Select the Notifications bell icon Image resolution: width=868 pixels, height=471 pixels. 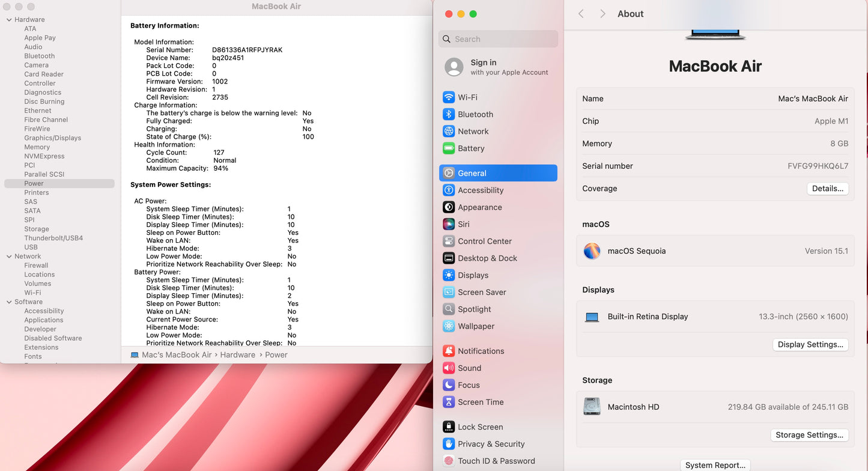[x=448, y=351]
